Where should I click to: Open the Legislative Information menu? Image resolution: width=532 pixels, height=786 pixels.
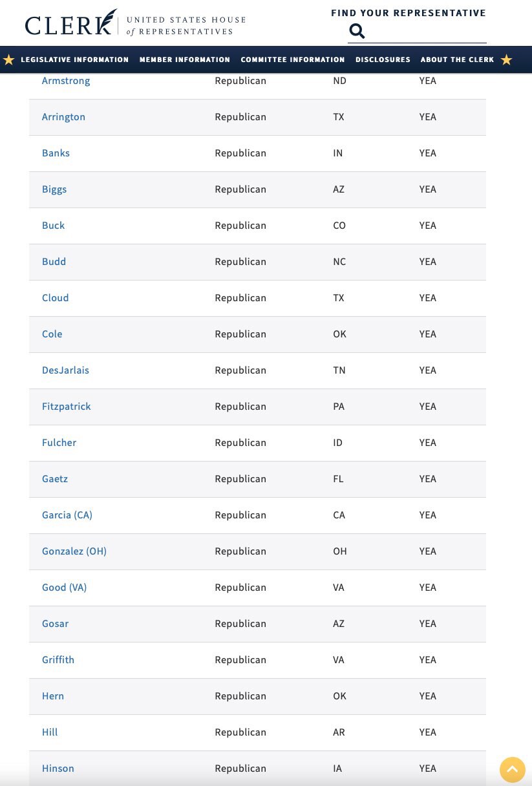point(75,59)
